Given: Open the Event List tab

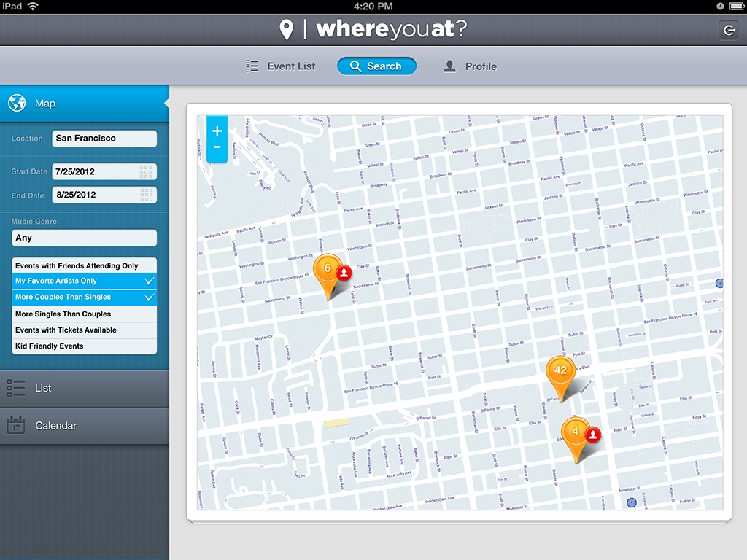Looking at the screenshot, I should (281, 66).
